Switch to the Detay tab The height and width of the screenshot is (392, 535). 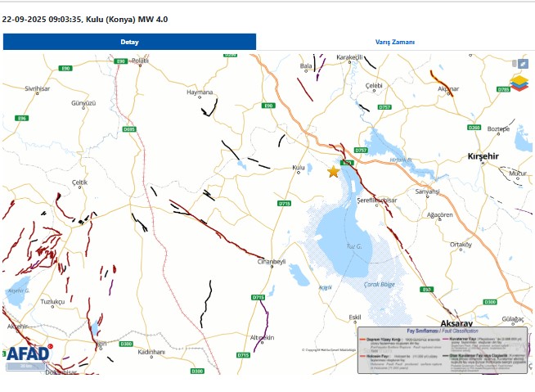click(x=129, y=42)
